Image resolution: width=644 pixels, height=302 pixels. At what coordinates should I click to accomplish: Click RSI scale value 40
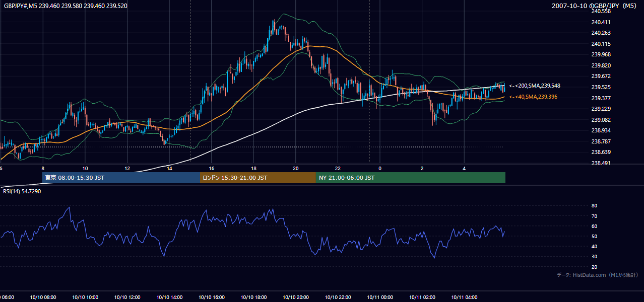594,246
